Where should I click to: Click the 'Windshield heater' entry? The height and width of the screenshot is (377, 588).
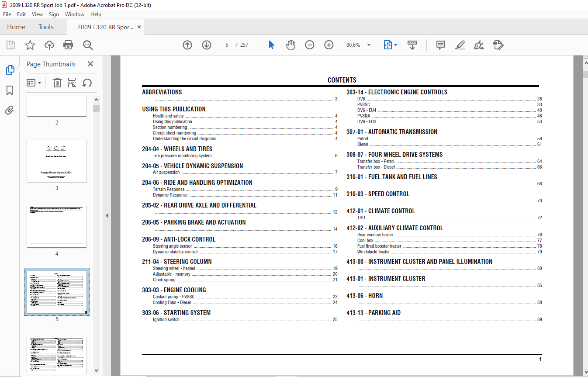374,252
